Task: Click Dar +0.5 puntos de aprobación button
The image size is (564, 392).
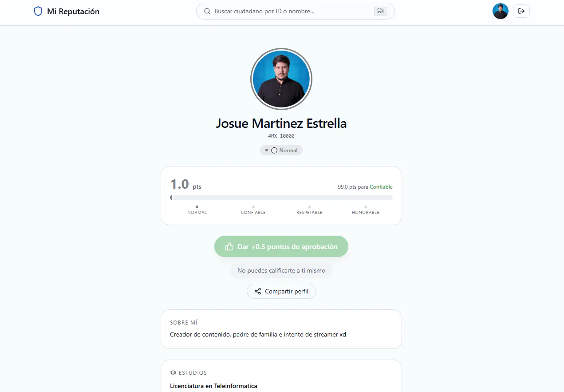Action: (281, 246)
